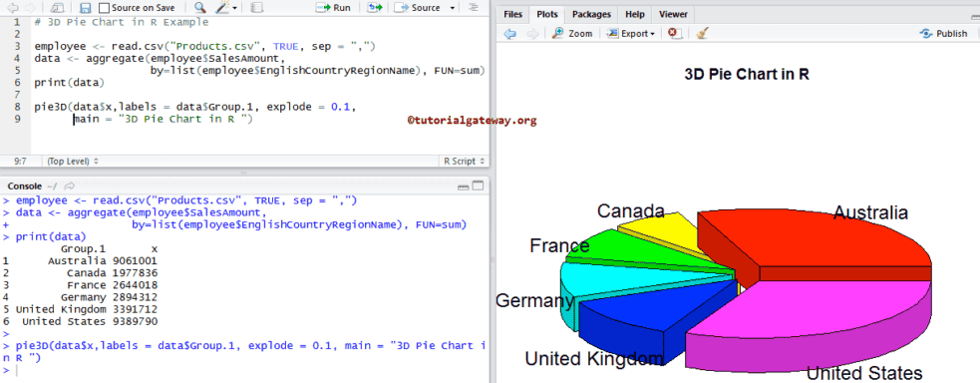Click Germany 2894312 row in console
This screenshot has width=980, height=383.
pyautogui.click(x=80, y=297)
